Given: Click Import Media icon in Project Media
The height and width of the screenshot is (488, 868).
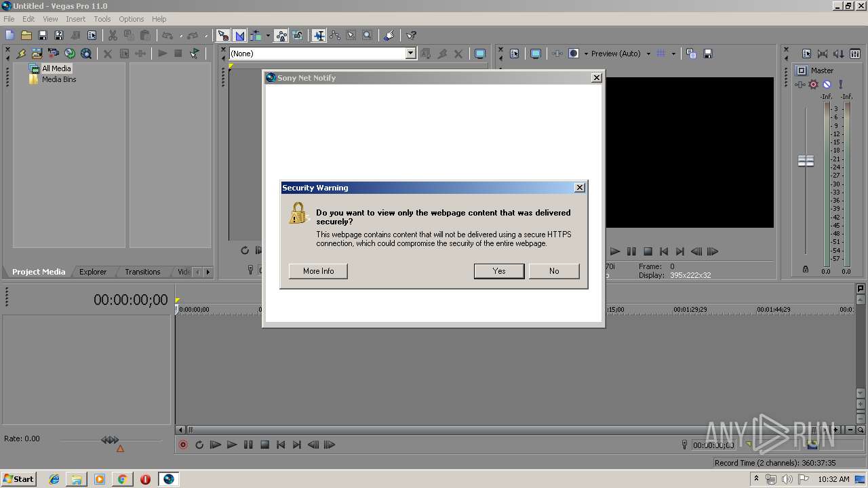Looking at the screenshot, I should pyautogui.click(x=37, y=54).
